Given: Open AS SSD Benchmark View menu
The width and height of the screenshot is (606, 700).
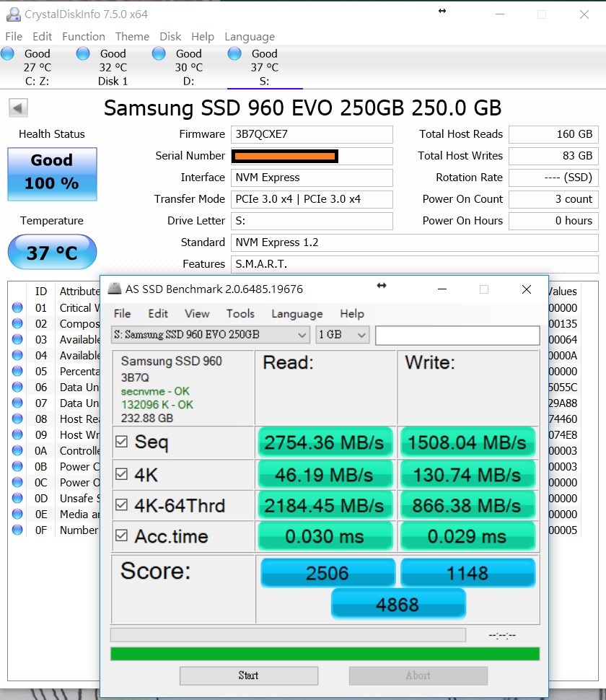Looking at the screenshot, I should pyautogui.click(x=197, y=313).
